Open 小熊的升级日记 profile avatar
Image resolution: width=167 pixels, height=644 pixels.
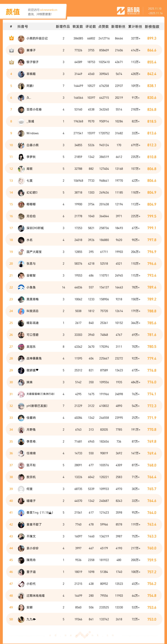point(21,39)
